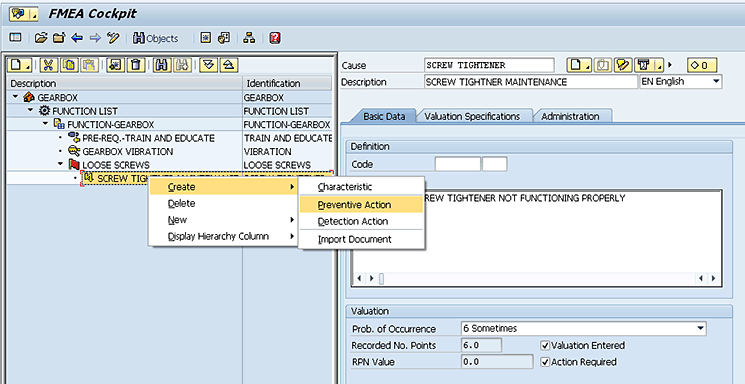Click the Description input field
The width and height of the screenshot is (745, 384).
530,82
